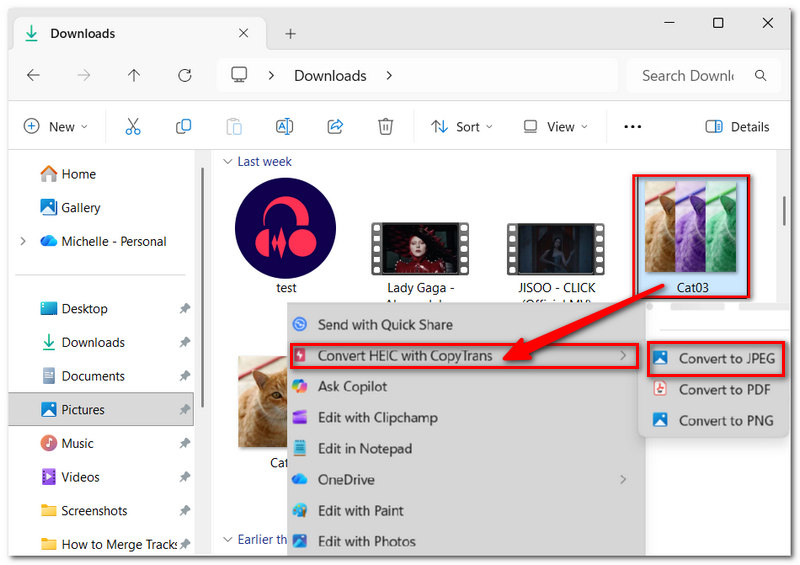Select Edit with Photos
Image resolution: width=800 pixels, height=565 pixels.
click(465, 541)
